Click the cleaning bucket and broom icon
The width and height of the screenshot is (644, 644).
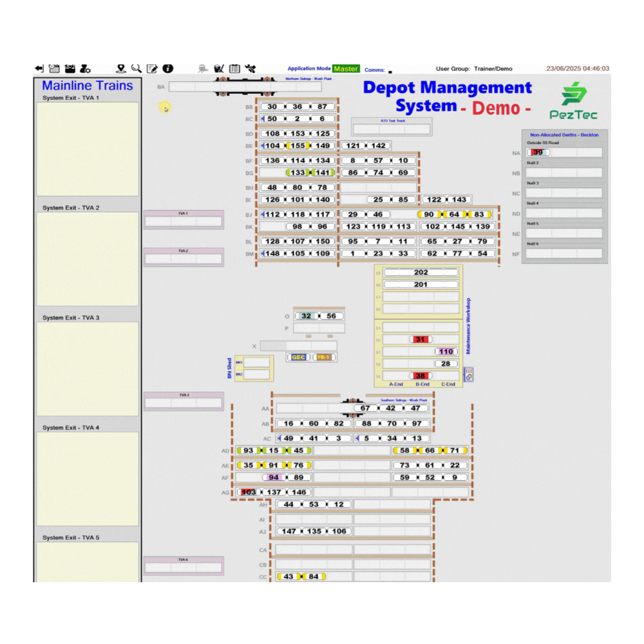click(219, 69)
